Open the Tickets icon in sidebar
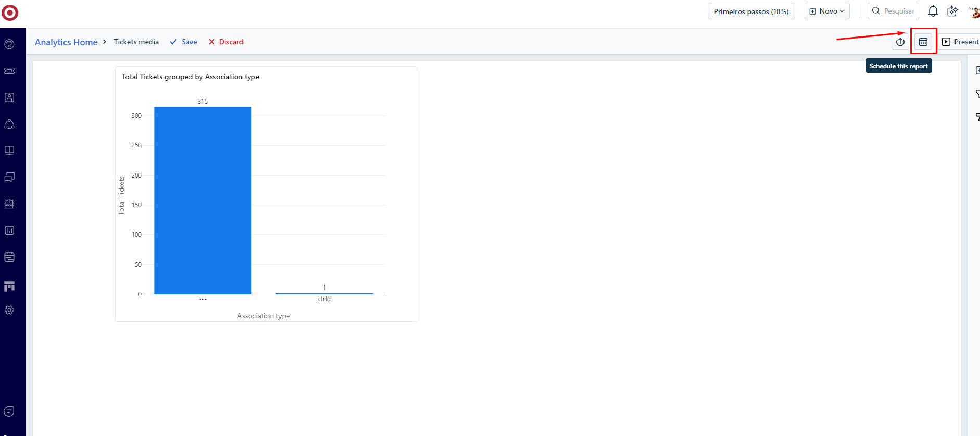This screenshot has height=436, width=980. 9,71
